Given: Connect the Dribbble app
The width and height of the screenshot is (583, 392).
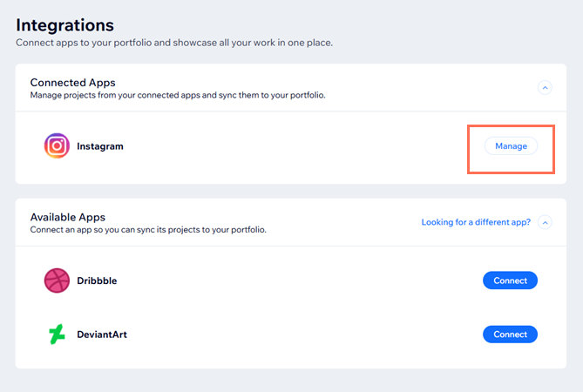Looking at the screenshot, I should point(510,280).
